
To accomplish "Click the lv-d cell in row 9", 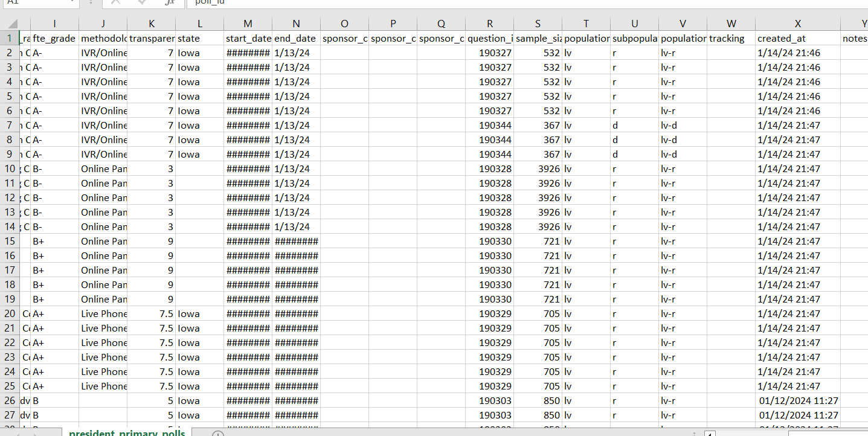I will (683, 154).
